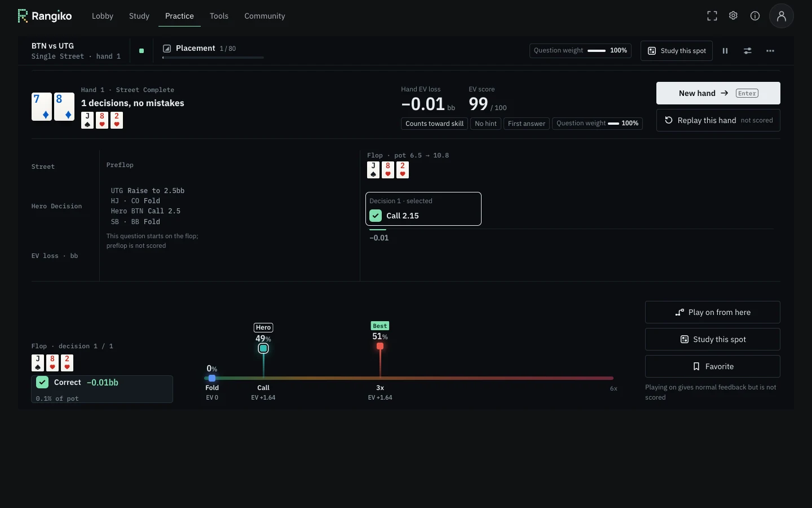This screenshot has width=812, height=508.
Task: Click the BTN vs UTG spot title
Action: click(52, 46)
